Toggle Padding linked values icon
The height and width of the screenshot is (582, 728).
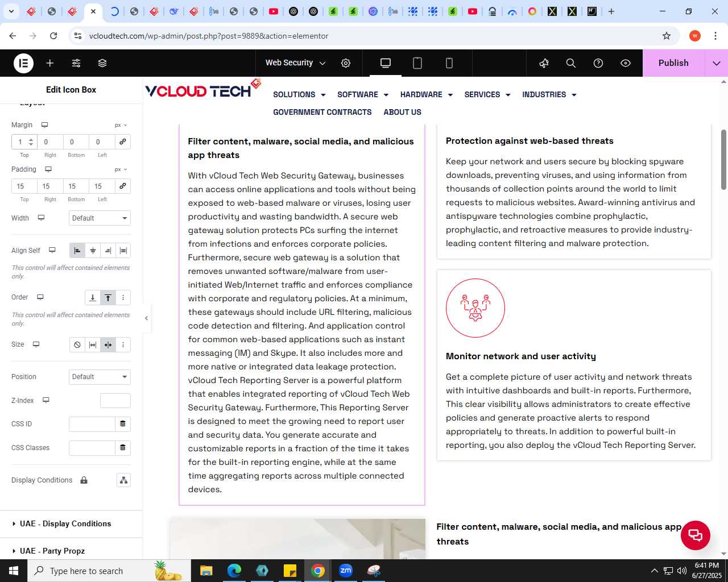(x=122, y=186)
